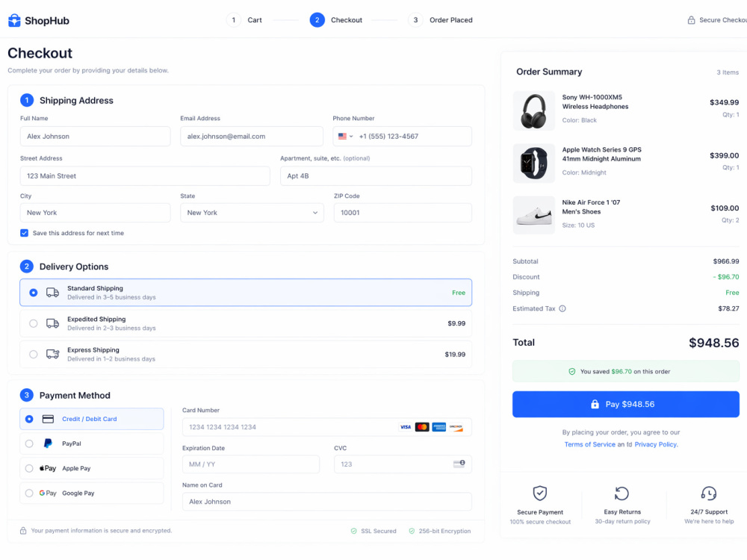Open the State dropdown showing New York
The image size is (747, 560).
252,212
